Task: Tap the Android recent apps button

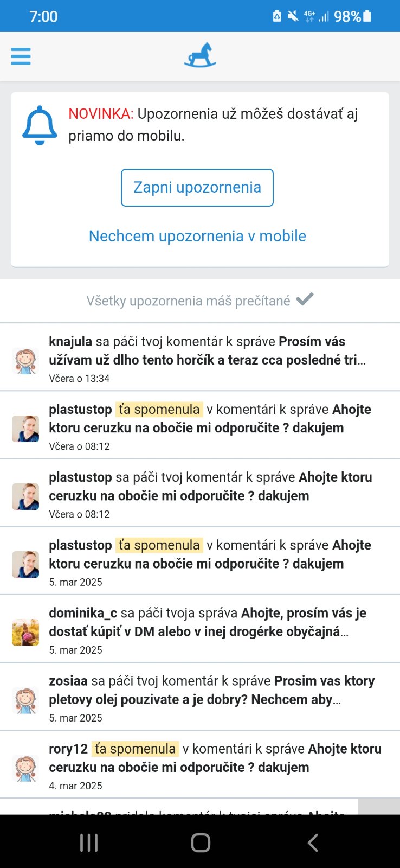Action: 89,843
